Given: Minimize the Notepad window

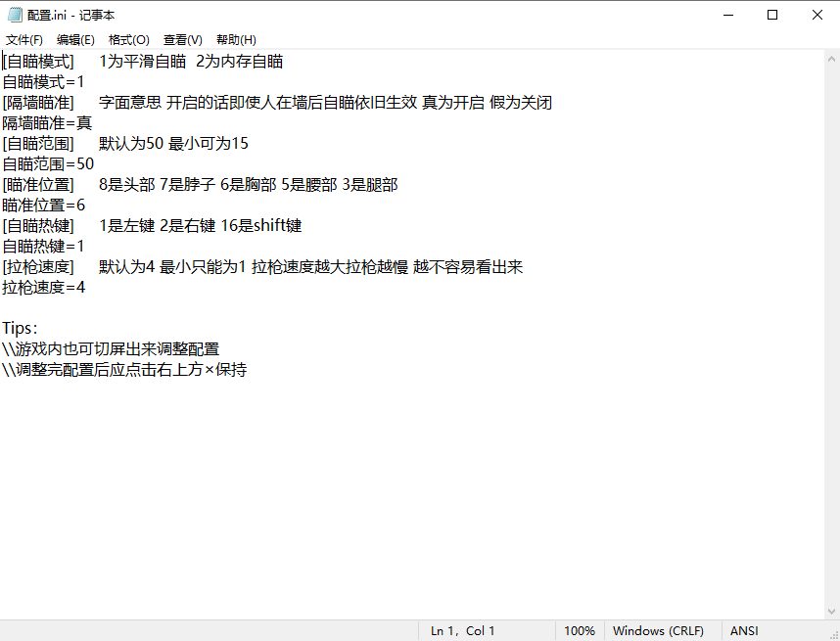Looking at the screenshot, I should 727,15.
